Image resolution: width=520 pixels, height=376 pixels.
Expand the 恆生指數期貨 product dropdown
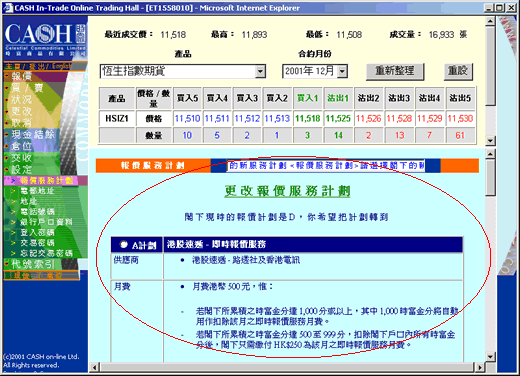point(260,71)
